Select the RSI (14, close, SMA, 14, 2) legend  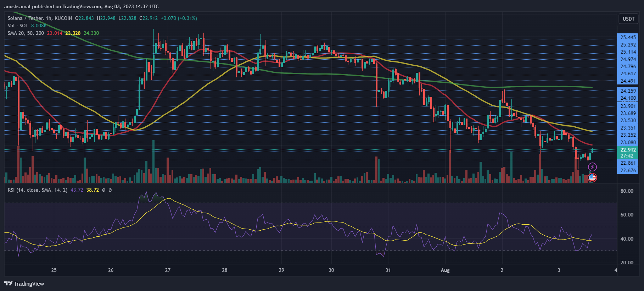click(38, 190)
